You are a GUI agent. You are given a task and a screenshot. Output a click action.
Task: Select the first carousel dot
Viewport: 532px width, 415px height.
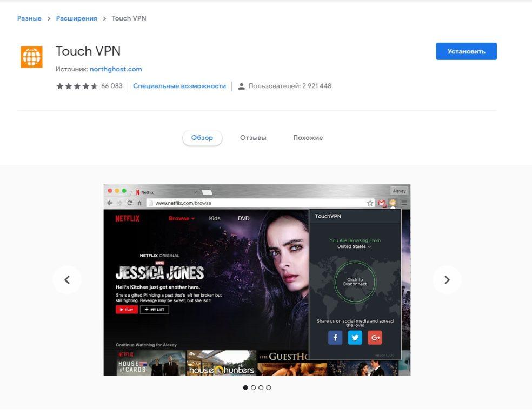[245, 387]
